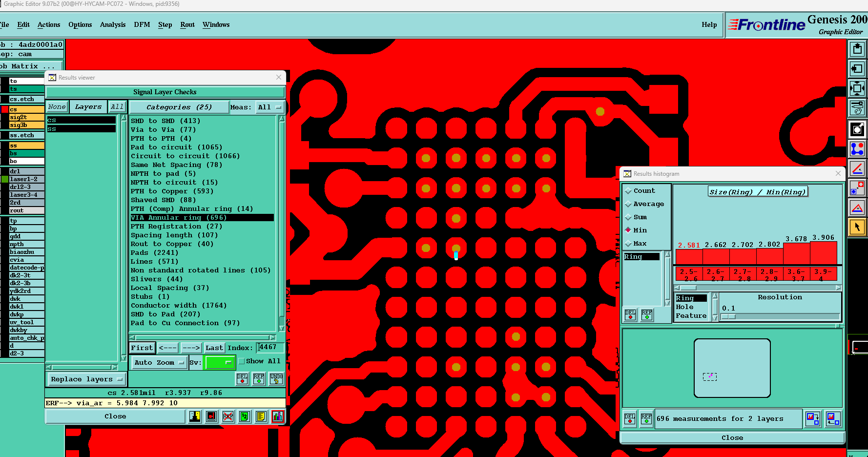Click the Resolution slider handle
868x457 pixels.
pos(728,317)
